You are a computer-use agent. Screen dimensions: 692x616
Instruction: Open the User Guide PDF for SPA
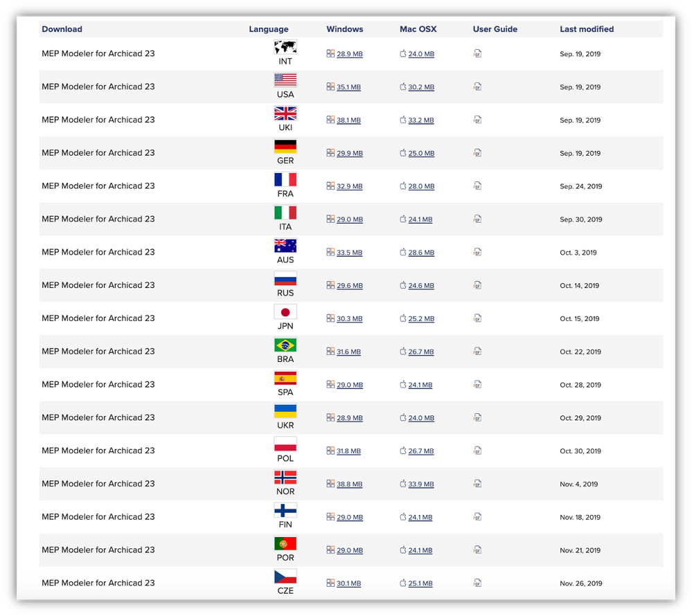tap(477, 384)
